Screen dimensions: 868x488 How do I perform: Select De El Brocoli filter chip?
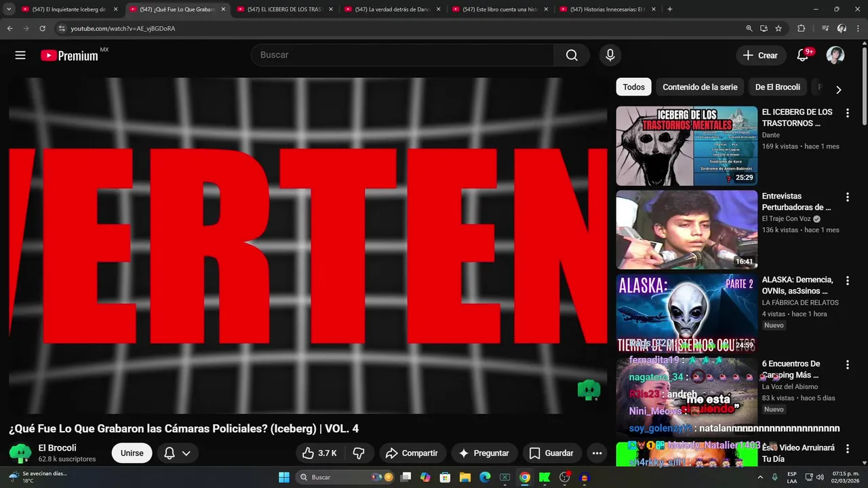(777, 87)
